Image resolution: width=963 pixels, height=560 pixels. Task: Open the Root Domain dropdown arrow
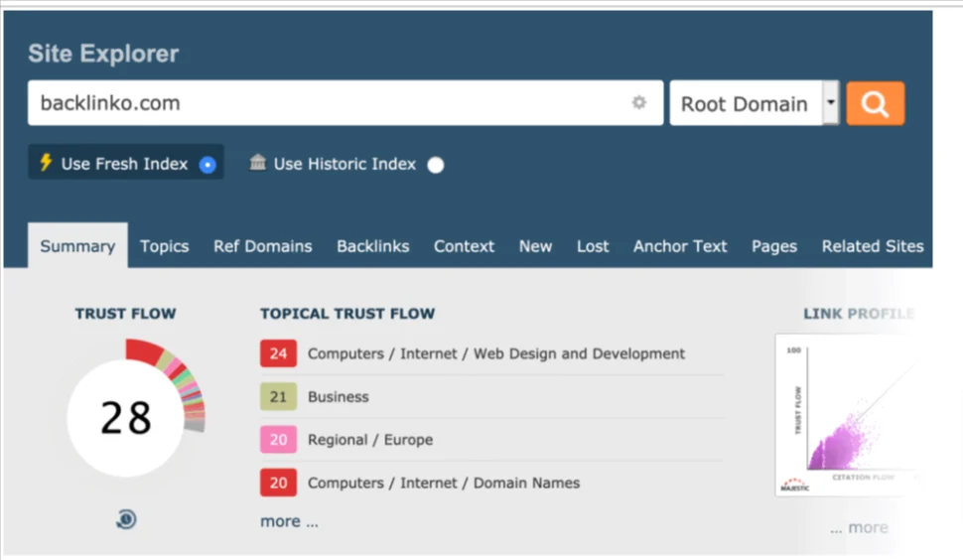point(831,102)
